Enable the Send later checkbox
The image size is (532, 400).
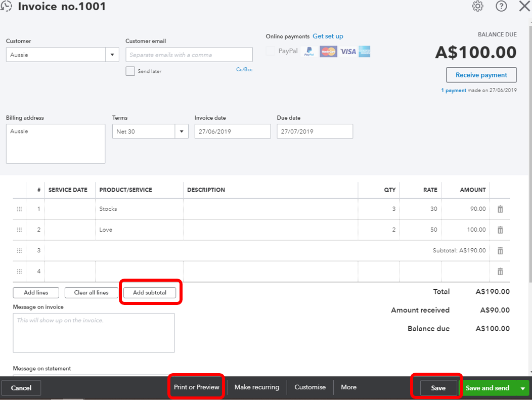click(130, 71)
